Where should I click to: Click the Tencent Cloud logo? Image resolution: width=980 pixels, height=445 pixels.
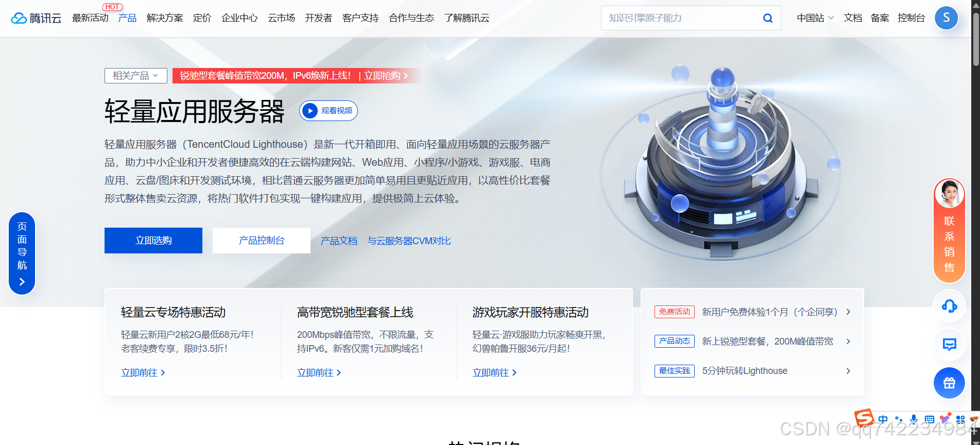(x=36, y=18)
